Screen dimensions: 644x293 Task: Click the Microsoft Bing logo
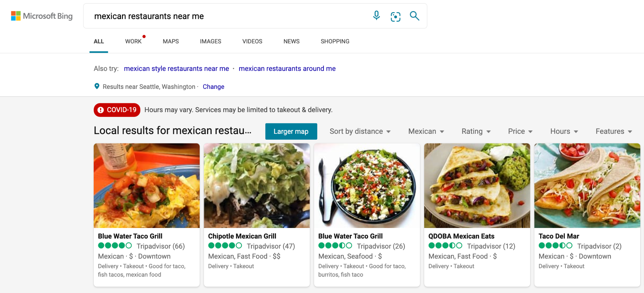pyautogui.click(x=42, y=16)
